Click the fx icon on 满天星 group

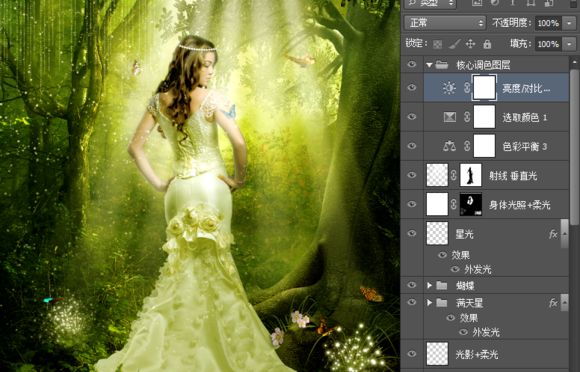[x=553, y=303]
